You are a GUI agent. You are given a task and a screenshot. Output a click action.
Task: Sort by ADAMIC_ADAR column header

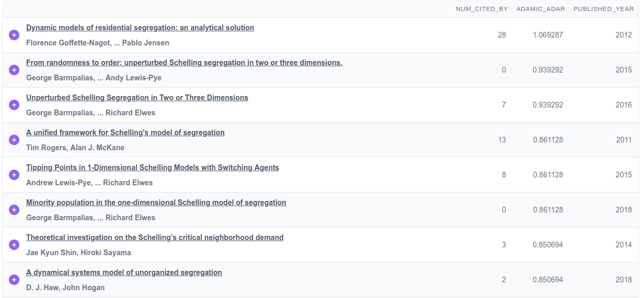tap(540, 9)
